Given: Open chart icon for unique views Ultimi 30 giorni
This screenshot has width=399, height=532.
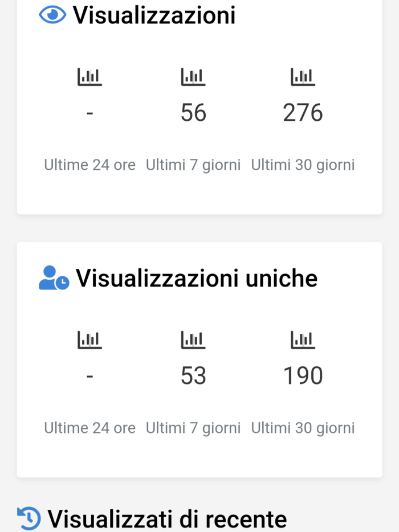Looking at the screenshot, I should click(303, 340).
